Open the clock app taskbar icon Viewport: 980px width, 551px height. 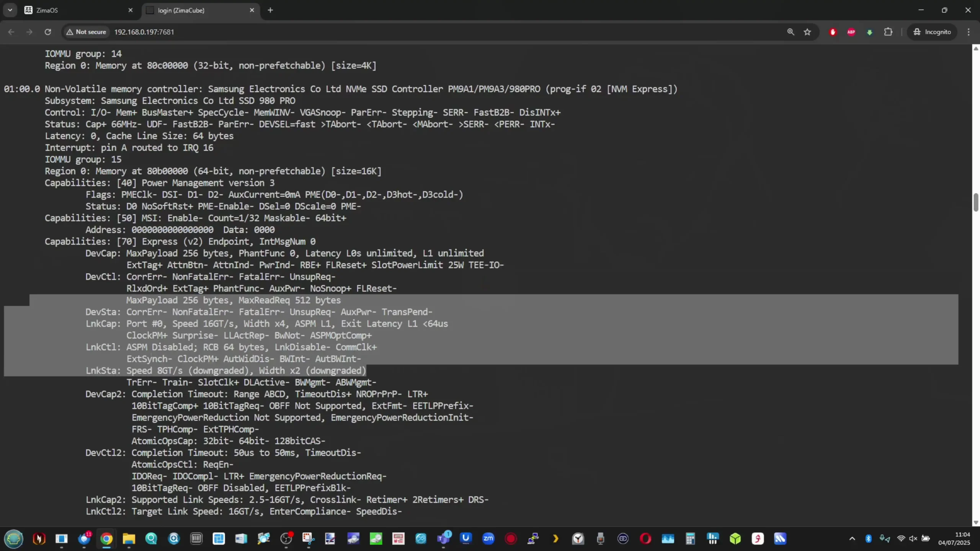pyautogui.click(x=578, y=539)
